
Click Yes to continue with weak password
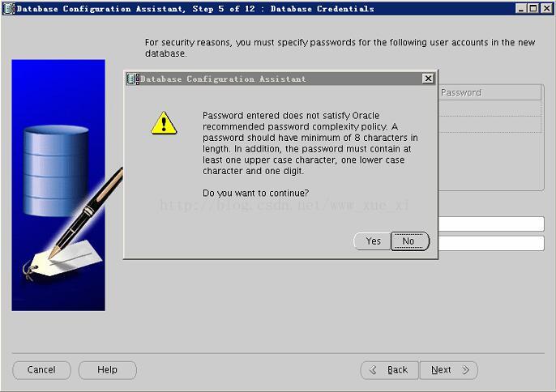point(372,241)
